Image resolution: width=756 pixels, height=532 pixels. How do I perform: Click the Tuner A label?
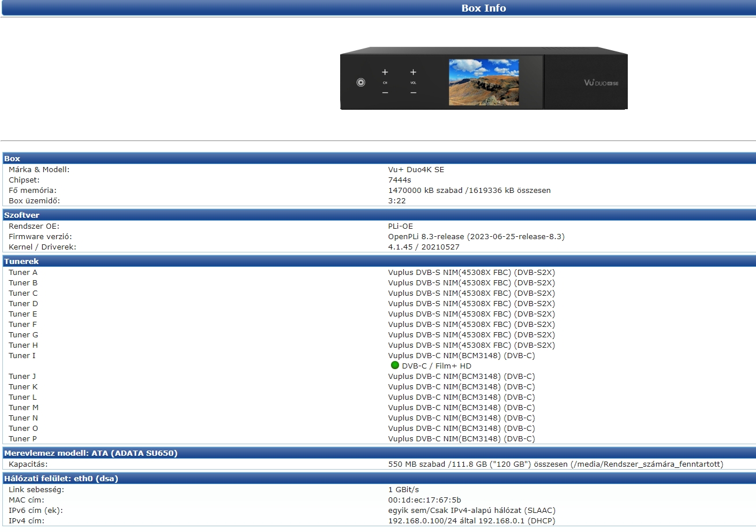[23, 273]
